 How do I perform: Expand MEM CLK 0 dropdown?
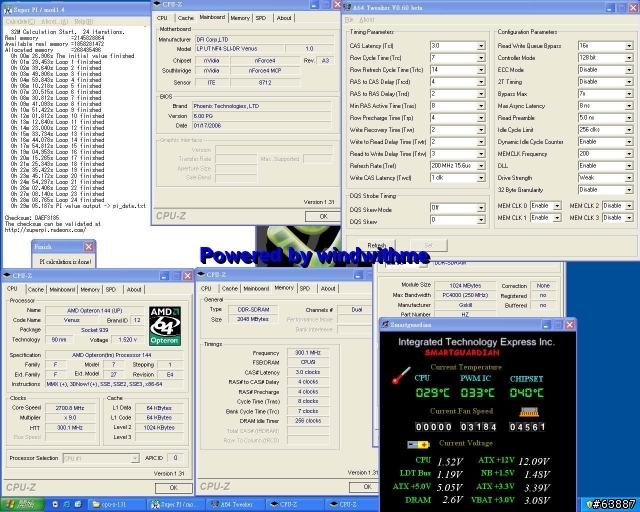click(557, 206)
